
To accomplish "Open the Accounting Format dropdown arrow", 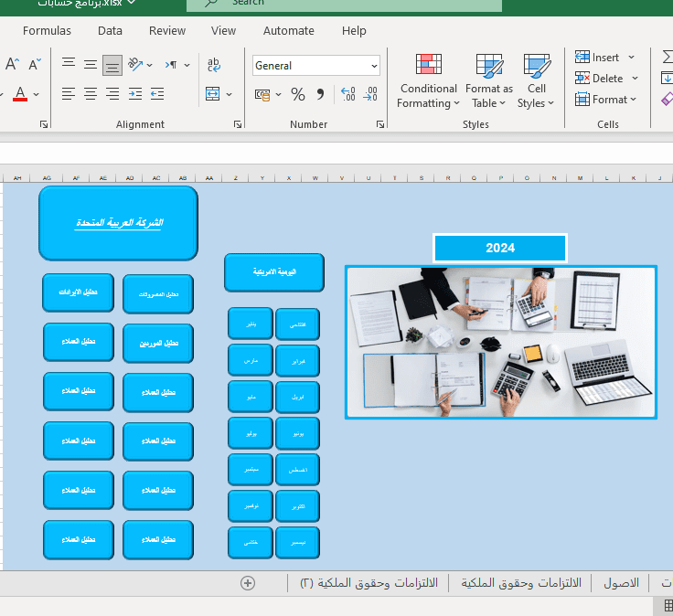I will [x=278, y=94].
